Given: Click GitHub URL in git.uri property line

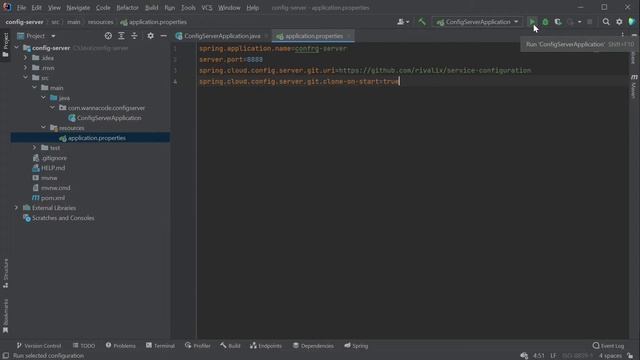Looking at the screenshot, I should [x=435, y=71].
